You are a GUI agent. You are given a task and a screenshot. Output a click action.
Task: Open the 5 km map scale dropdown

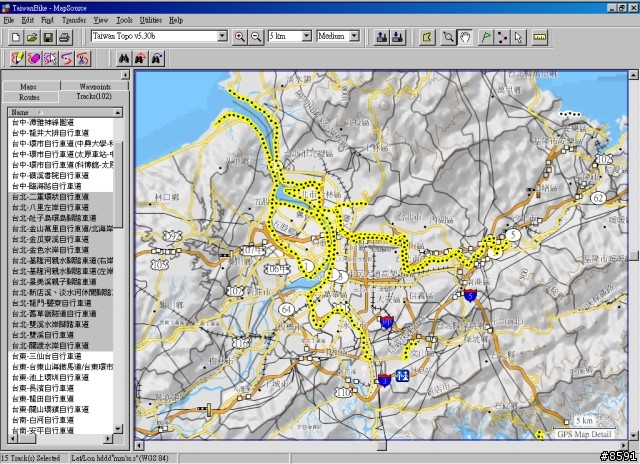pos(307,36)
